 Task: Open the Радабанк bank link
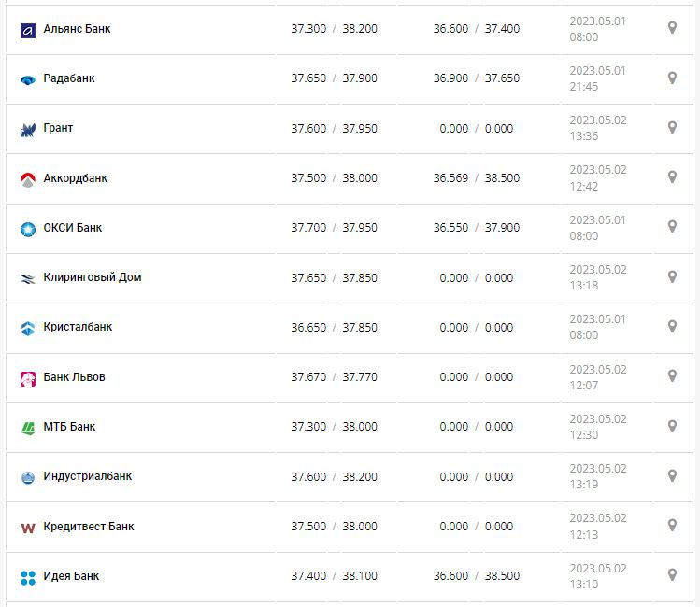pos(69,78)
